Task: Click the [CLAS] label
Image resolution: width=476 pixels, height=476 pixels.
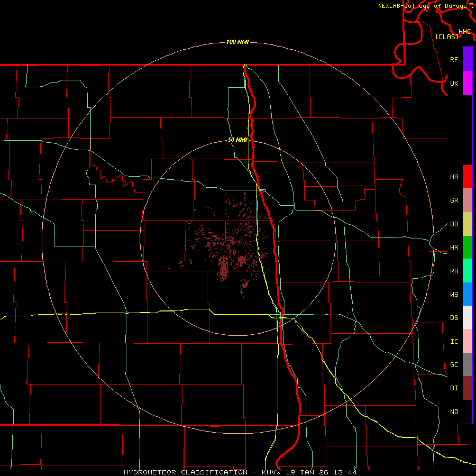Action: 447,36
